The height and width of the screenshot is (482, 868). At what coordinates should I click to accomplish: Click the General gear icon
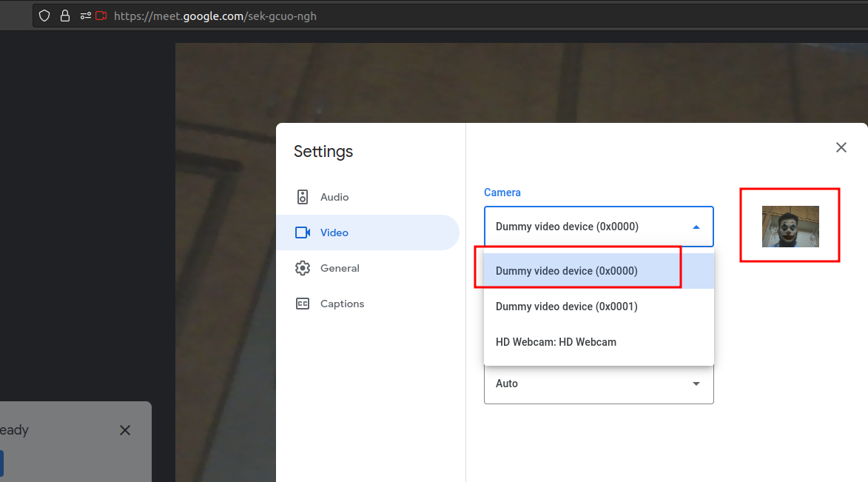pyautogui.click(x=303, y=268)
